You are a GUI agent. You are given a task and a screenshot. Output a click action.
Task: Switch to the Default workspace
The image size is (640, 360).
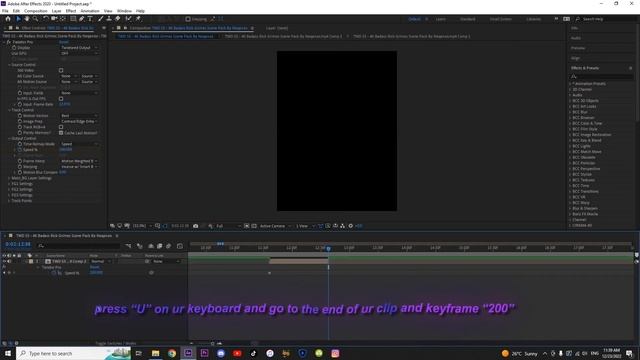414,19
